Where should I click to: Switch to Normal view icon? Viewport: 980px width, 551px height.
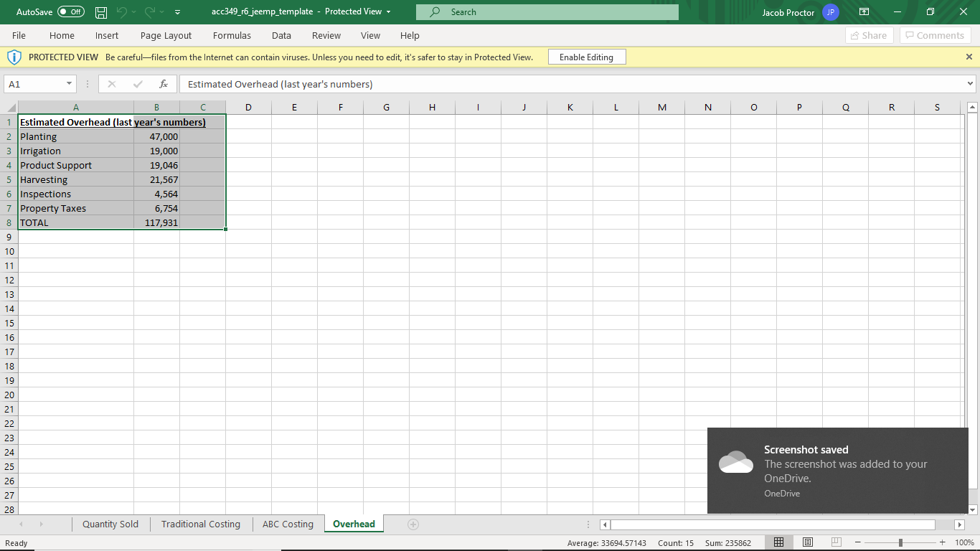(778, 542)
